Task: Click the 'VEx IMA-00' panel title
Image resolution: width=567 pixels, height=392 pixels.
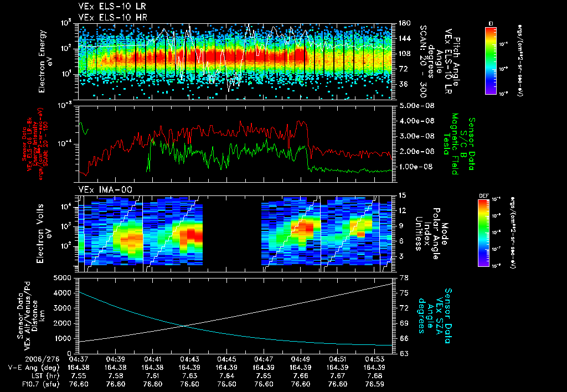Action: [x=105, y=189]
